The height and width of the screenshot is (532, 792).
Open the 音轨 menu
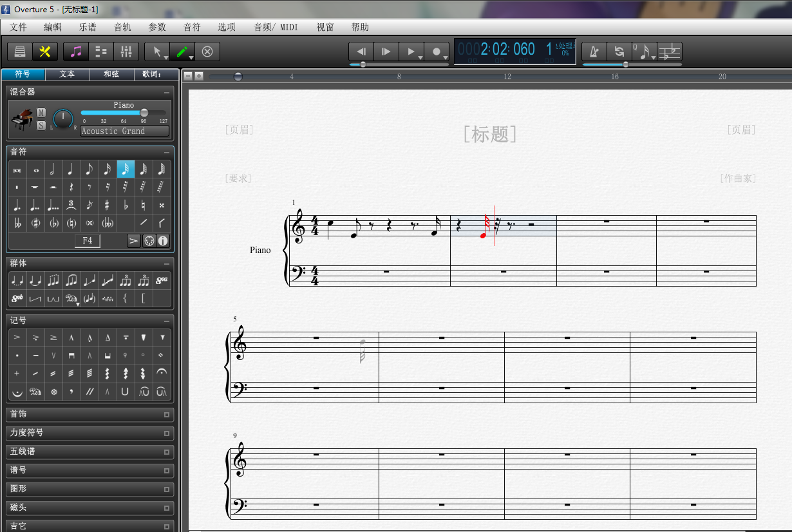pos(122,27)
